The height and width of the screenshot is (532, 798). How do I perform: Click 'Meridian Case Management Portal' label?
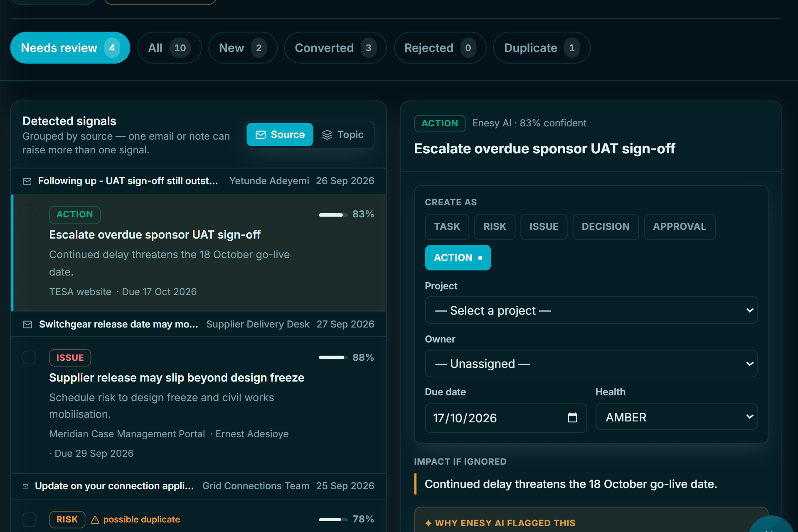tap(127, 434)
